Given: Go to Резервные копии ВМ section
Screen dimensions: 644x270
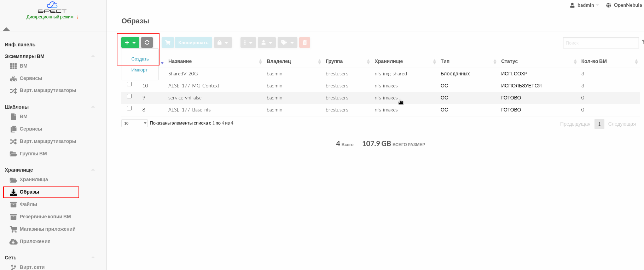Looking at the screenshot, I should point(45,217).
